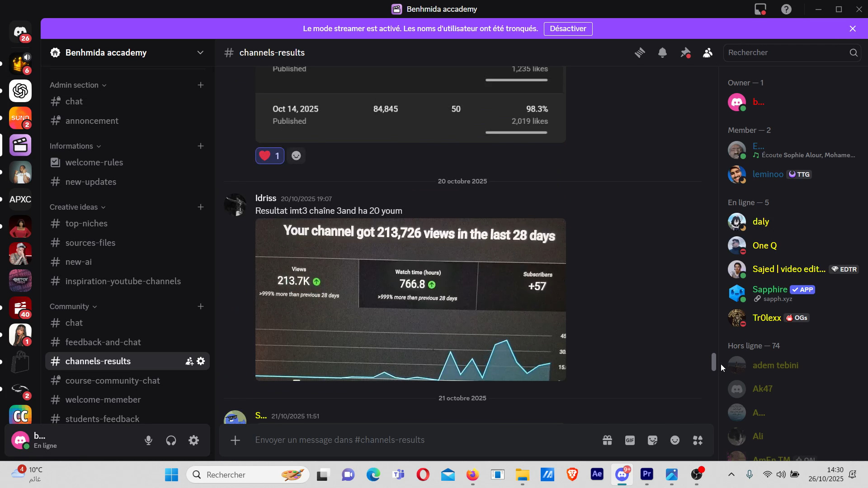
Task: Click the notification bell icon
Action: coord(662,53)
